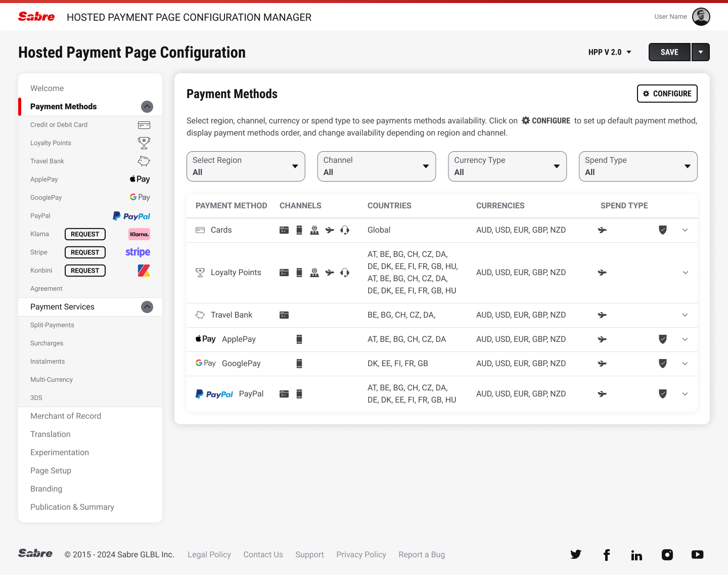
Task: Click the Sabre logo in header
Action: click(x=36, y=17)
